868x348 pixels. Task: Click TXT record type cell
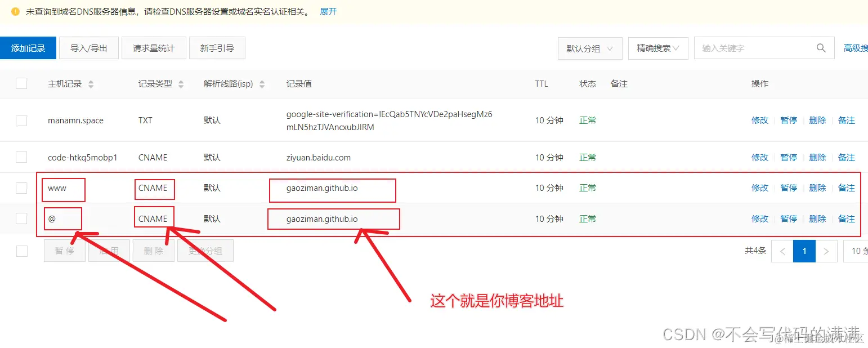[x=145, y=121]
